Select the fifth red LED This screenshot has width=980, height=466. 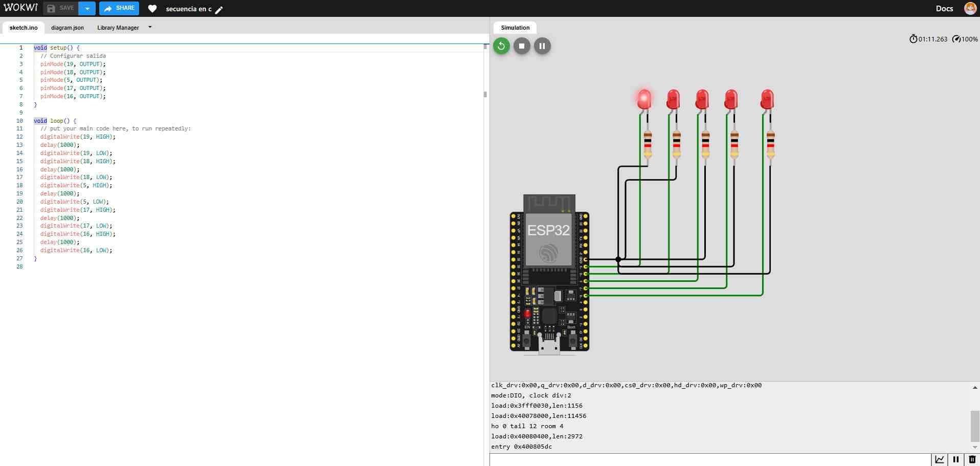767,99
